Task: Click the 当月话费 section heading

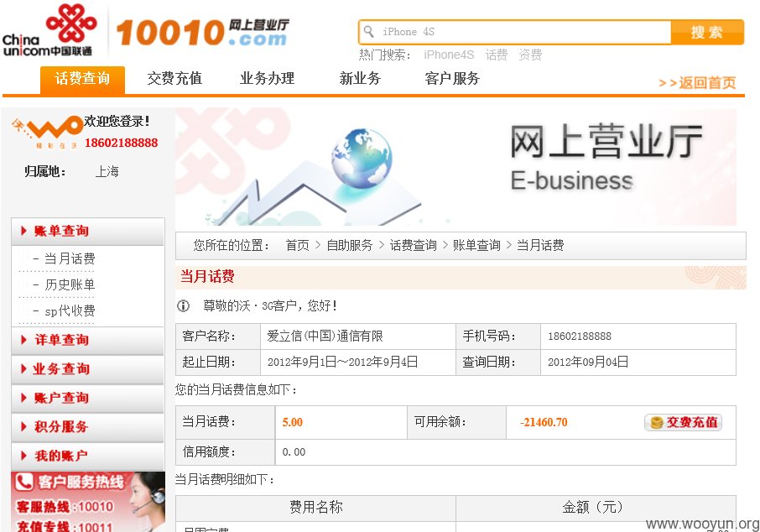Action: (x=207, y=276)
